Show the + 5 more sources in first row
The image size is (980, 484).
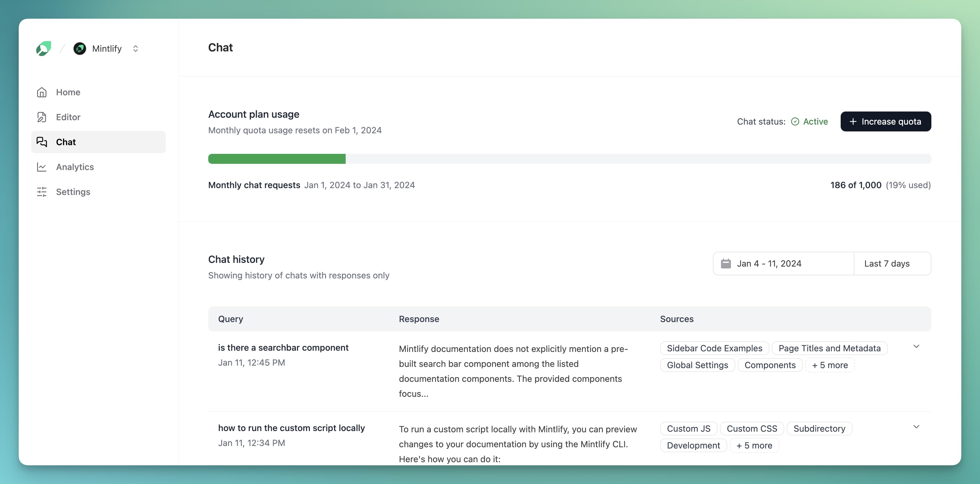(830, 365)
